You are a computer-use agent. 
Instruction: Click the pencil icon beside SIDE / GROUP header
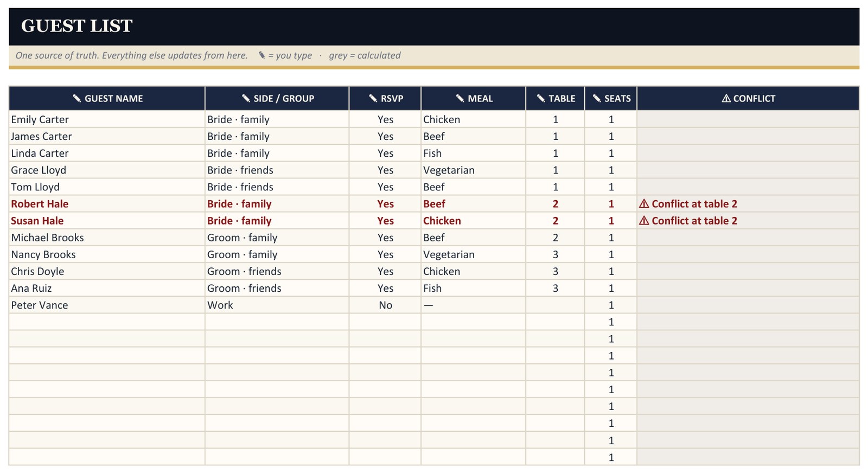[246, 98]
